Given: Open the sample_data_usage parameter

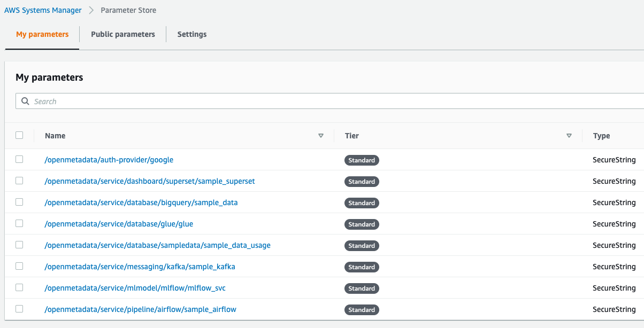Looking at the screenshot, I should tap(157, 245).
